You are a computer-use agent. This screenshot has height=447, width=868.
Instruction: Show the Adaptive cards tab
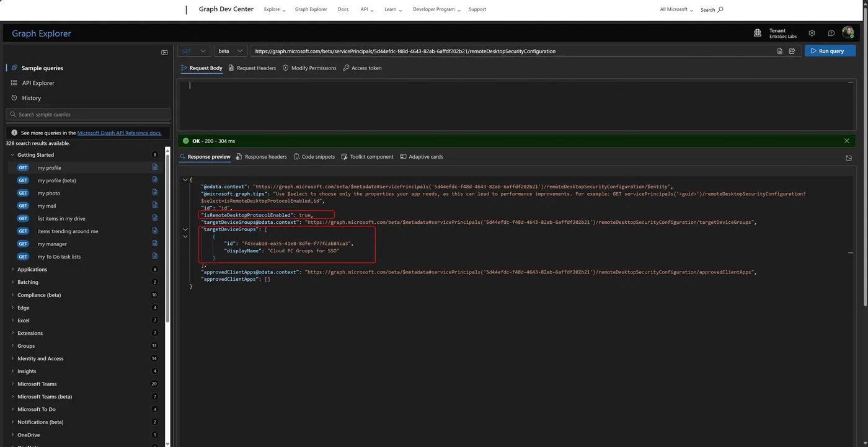click(422, 157)
